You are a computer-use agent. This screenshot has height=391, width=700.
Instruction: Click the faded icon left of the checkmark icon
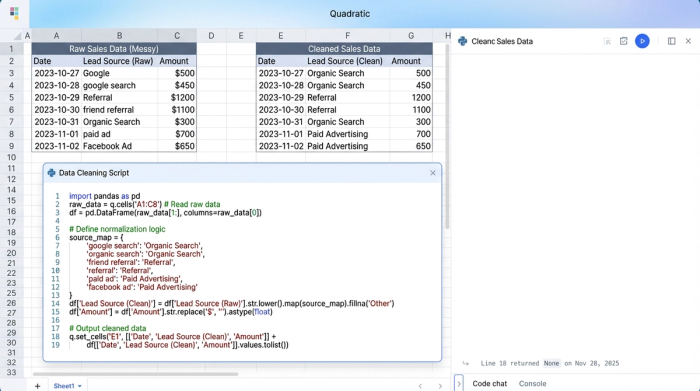pyautogui.click(x=607, y=41)
